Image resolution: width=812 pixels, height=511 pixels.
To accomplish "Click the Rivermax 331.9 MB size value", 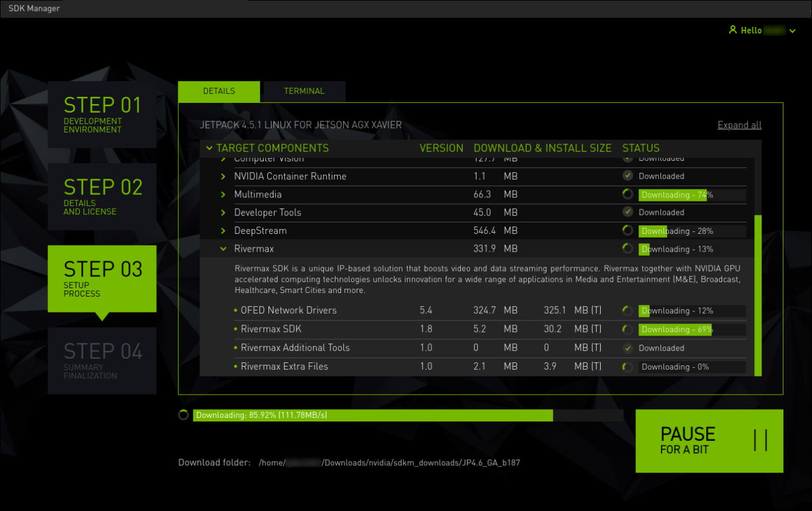I will 495,249.
